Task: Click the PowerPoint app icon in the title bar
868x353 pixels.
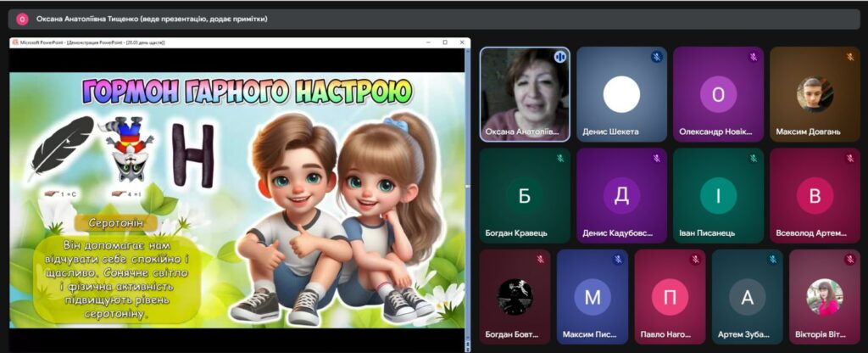Action: coord(14,42)
